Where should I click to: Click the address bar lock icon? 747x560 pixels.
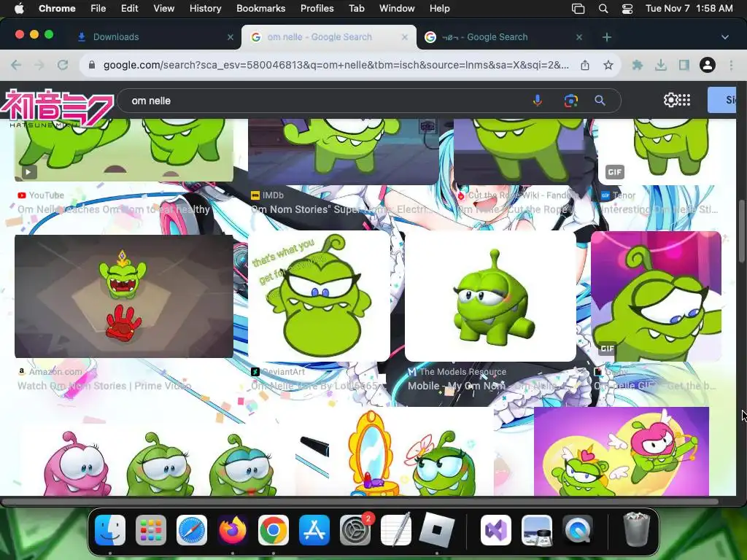tap(92, 65)
